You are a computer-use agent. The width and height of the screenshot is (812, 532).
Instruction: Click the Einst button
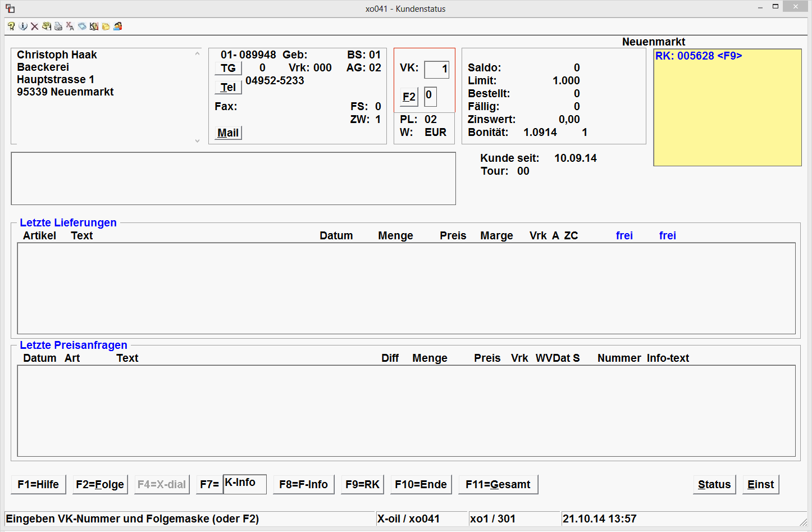tap(760, 484)
